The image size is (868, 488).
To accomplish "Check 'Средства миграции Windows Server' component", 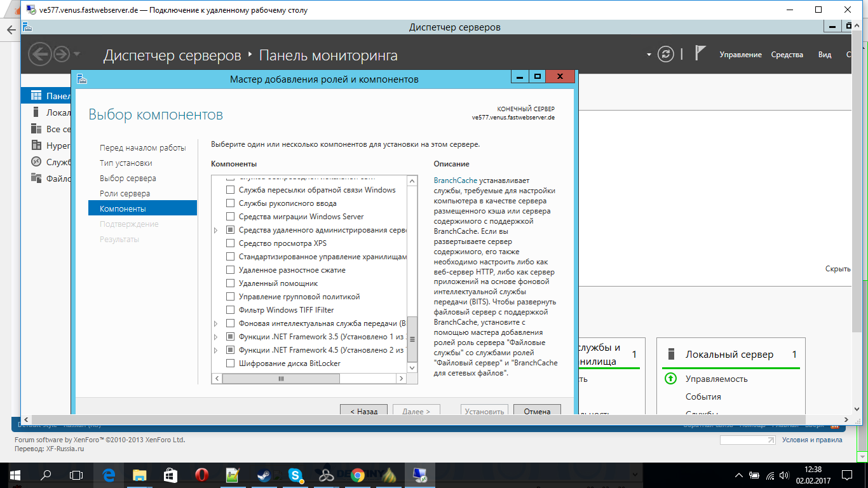I will [231, 217].
